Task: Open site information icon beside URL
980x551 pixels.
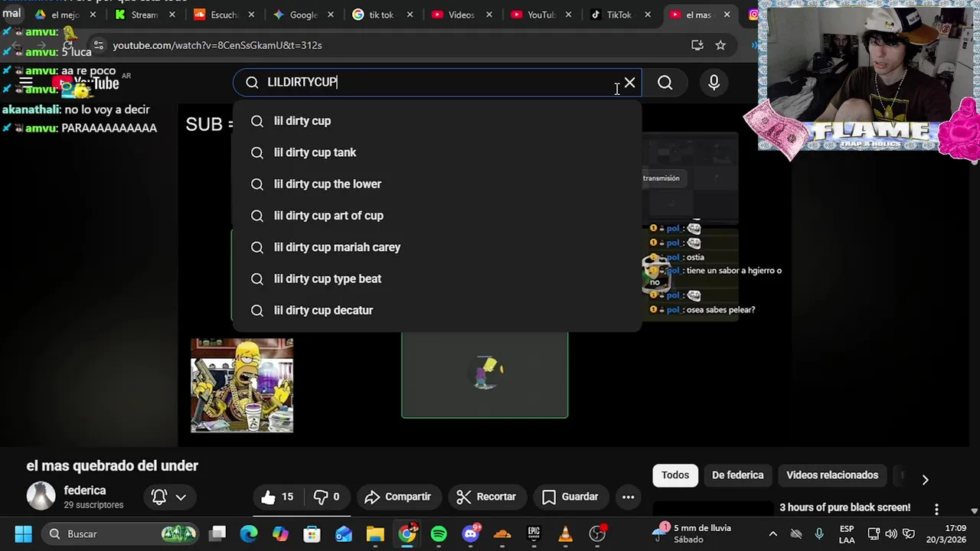Action: (x=98, y=45)
